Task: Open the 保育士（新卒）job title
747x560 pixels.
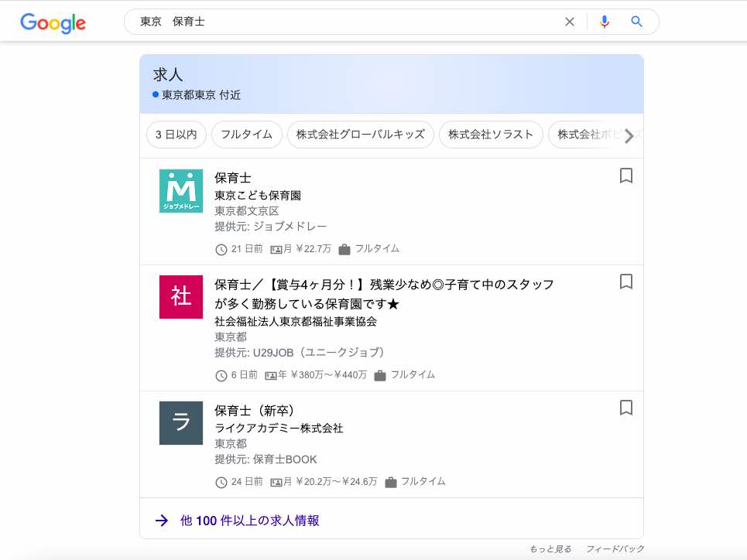Action: [x=254, y=410]
